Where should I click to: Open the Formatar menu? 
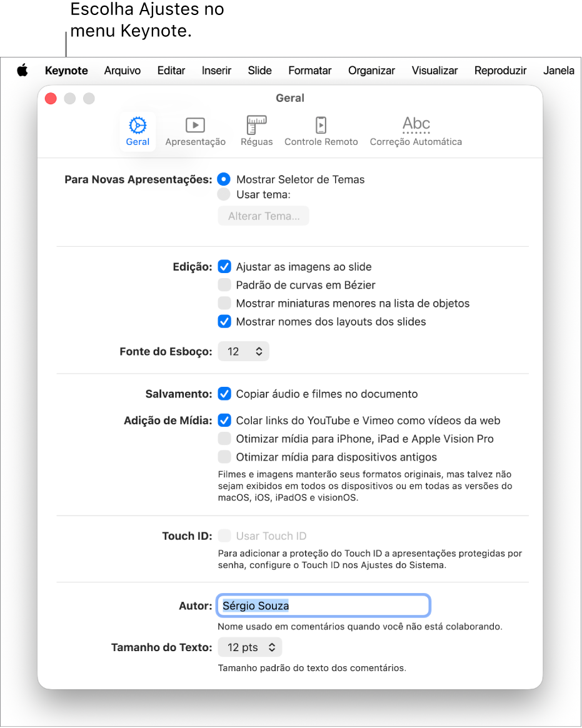pyautogui.click(x=310, y=71)
